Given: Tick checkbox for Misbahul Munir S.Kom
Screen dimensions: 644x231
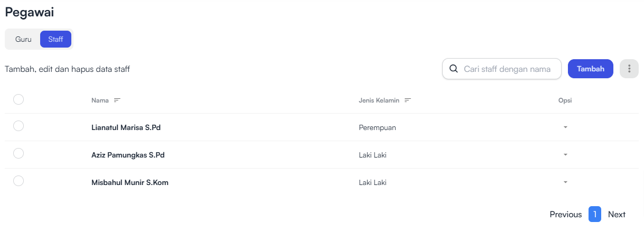Looking at the screenshot, I should pos(18,181).
